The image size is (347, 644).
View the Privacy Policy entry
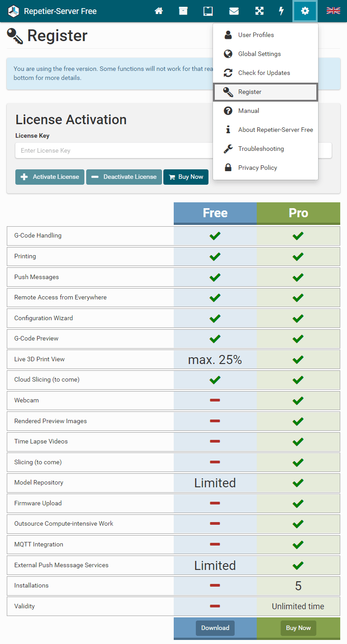258,168
